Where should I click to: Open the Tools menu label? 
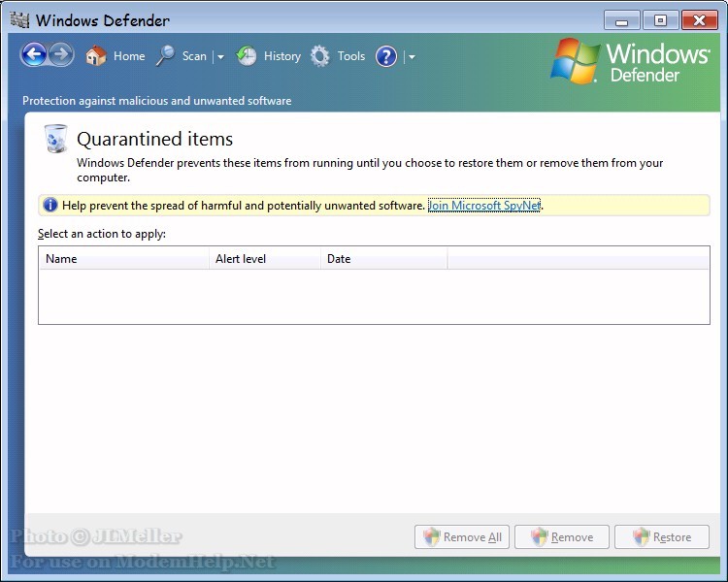point(351,56)
